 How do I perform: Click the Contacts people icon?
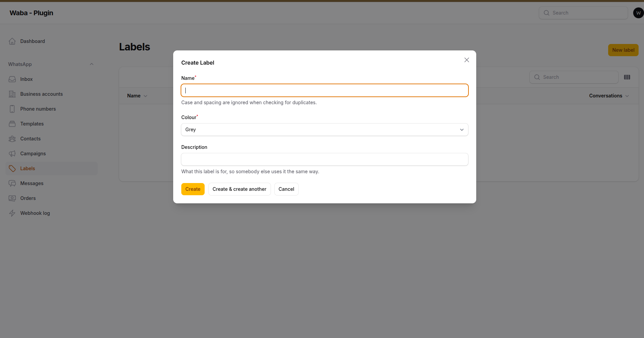[x=12, y=139]
